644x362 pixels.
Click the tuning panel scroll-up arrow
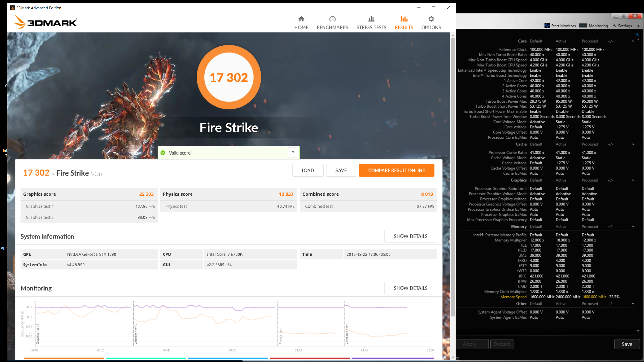tap(638, 40)
